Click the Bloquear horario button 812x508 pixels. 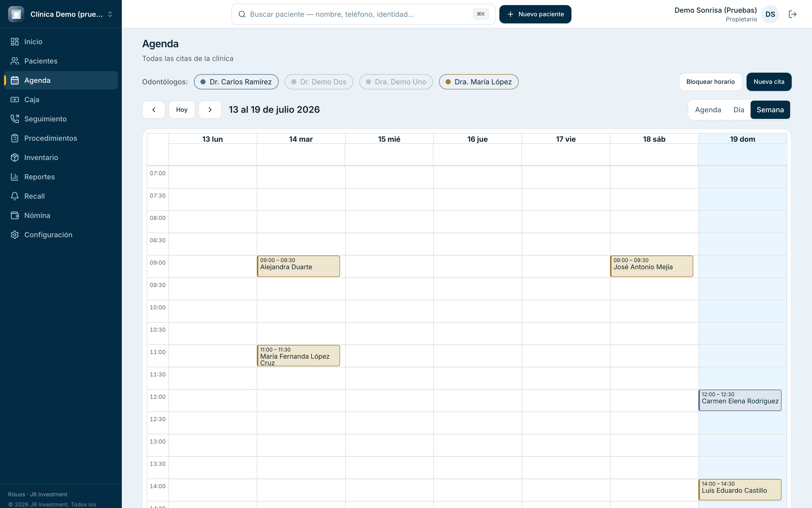(710, 82)
